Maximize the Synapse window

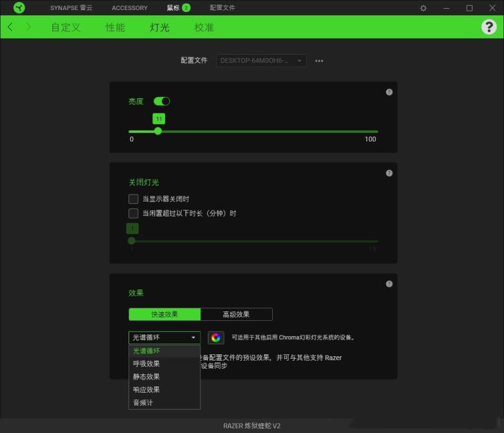point(469,8)
